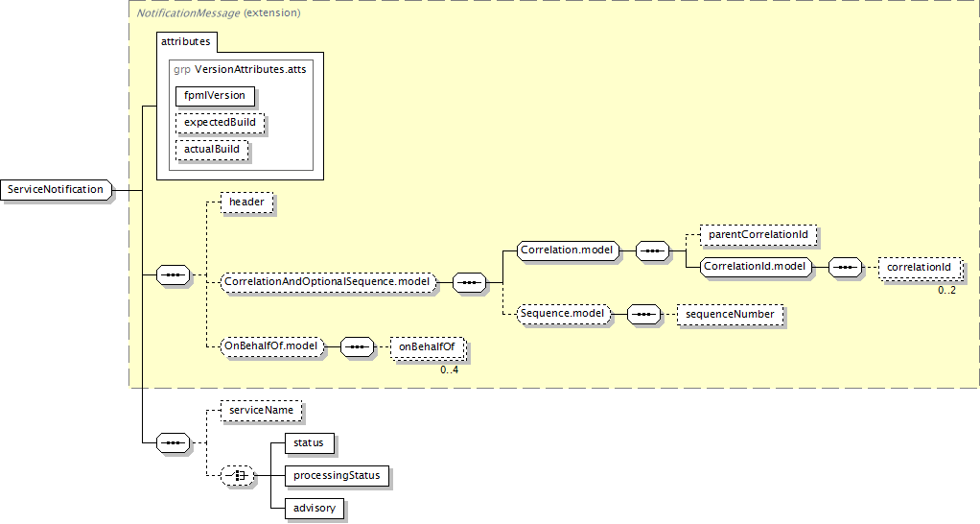Click the advisory element
The image size is (980, 524).
tap(315, 508)
